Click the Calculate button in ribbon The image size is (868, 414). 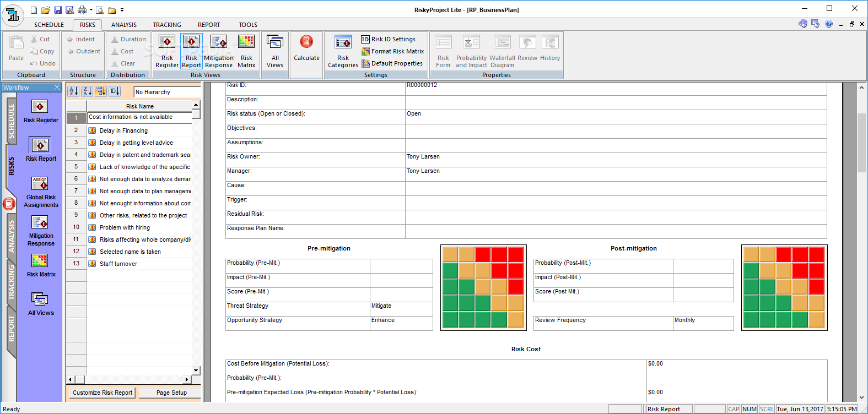point(306,48)
